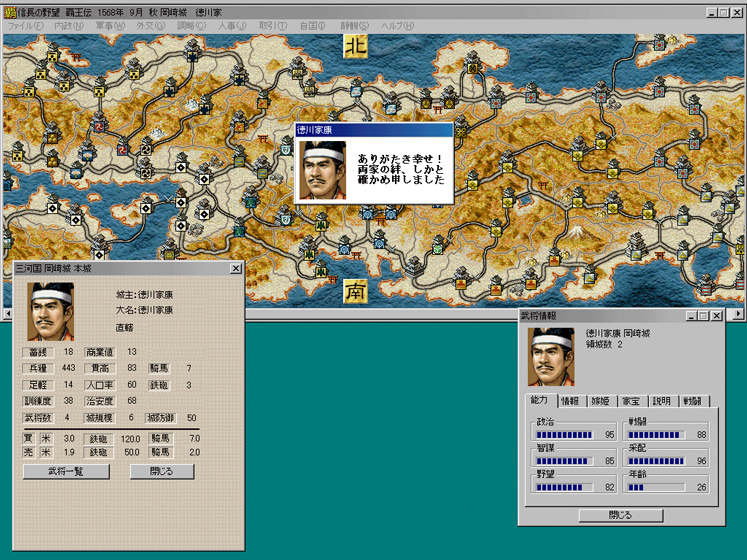The image size is (747, 560).
Task: Switch to the 情報 tab in 武将情報
Action: click(570, 401)
